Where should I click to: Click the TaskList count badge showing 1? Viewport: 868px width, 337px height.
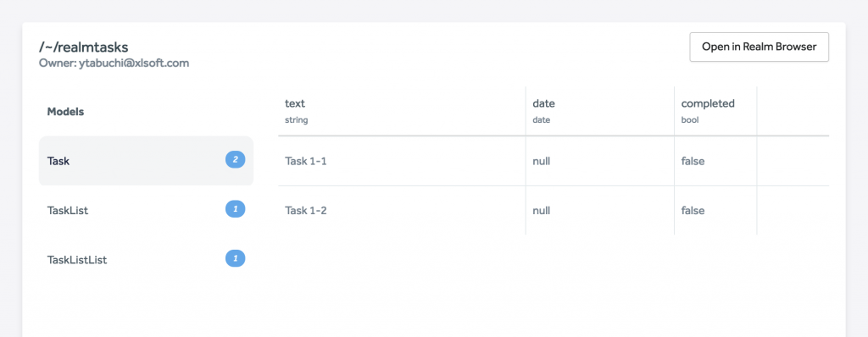click(236, 209)
